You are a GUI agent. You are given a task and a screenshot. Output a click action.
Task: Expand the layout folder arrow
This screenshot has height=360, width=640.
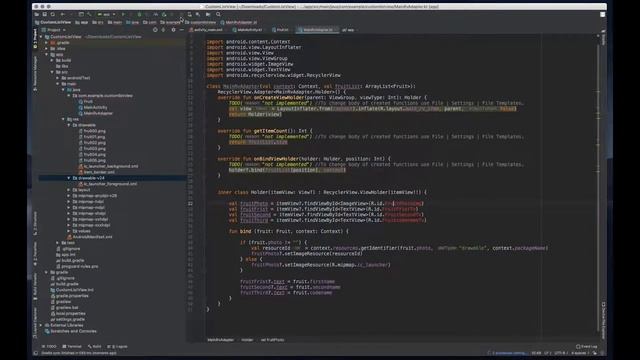point(69,190)
